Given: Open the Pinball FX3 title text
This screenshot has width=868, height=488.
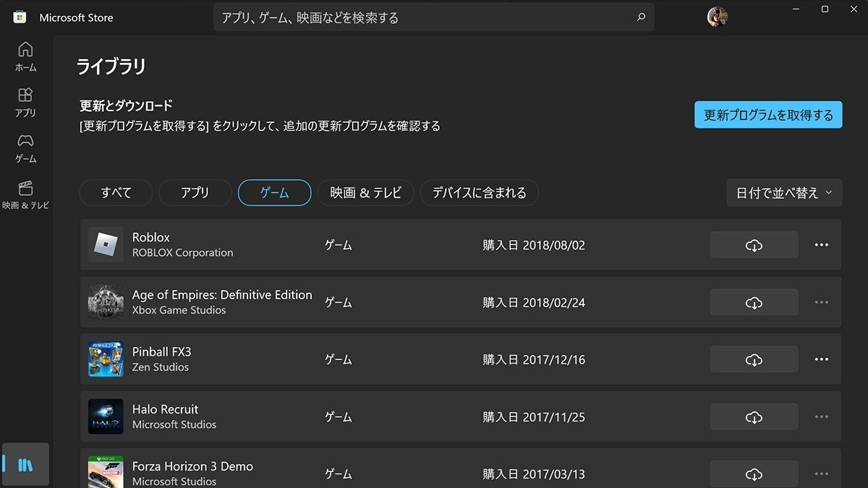Looking at the screenshot, I should (x=161, y=352).
